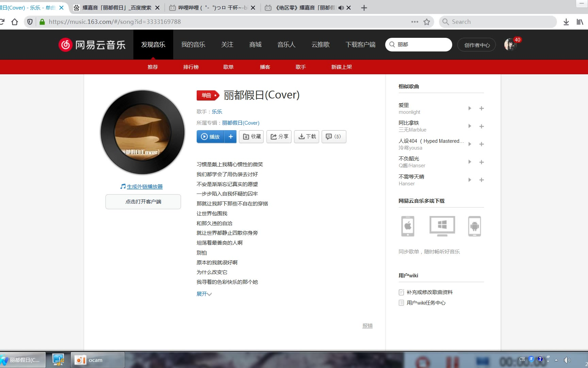This screenshot has width=588, height=368.
Task: Click the 点击打开客户端 button
Action: tap(143, 202)
